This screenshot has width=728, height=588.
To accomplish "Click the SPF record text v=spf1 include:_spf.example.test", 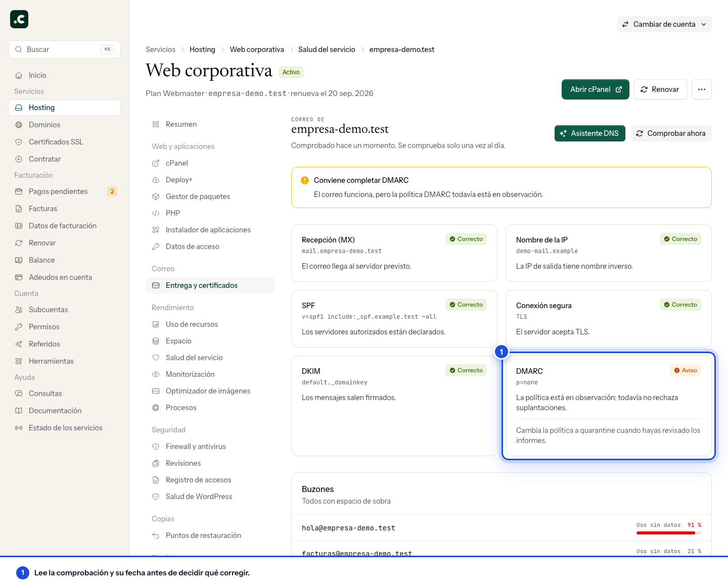I will (x=369, y=317).
